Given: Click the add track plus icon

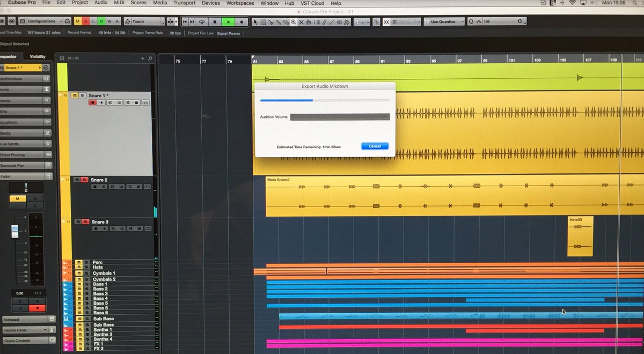Looking at the screenshot, I should click(142, 58).
